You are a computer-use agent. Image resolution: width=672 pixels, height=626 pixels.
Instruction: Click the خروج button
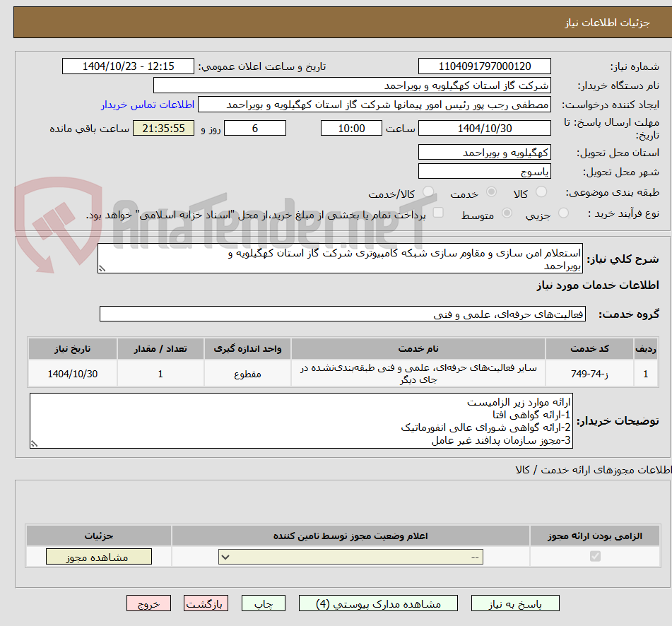tap(148, 603)
